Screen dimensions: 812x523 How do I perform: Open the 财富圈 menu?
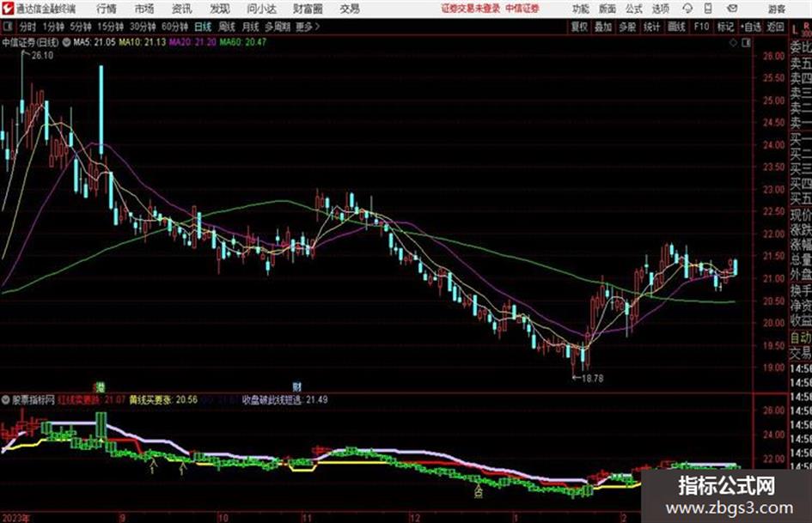pyautogui.click(x=308, y=9)
